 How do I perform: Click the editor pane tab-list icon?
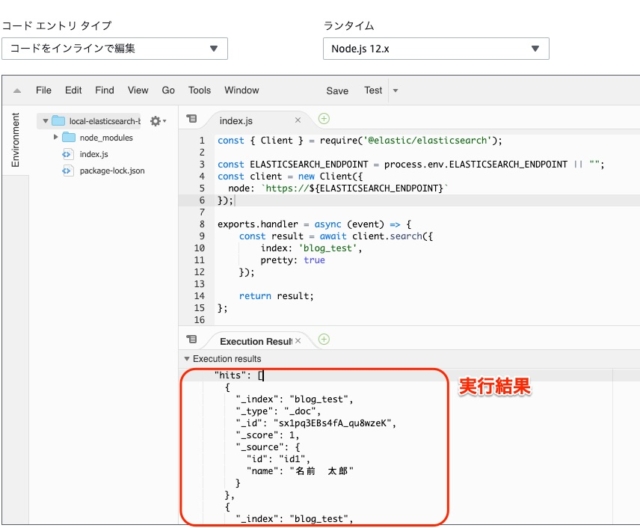(x=191, y=119)
